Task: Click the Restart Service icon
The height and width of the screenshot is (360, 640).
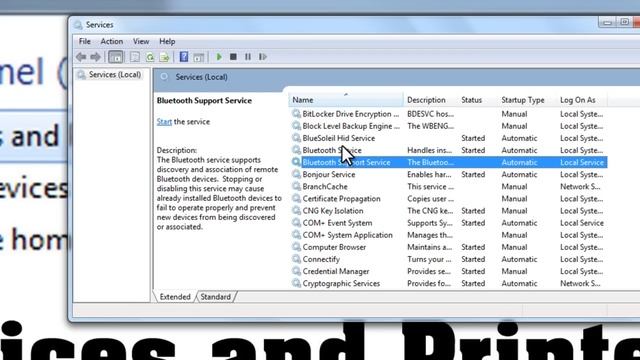Action: [x=262, y=57]
